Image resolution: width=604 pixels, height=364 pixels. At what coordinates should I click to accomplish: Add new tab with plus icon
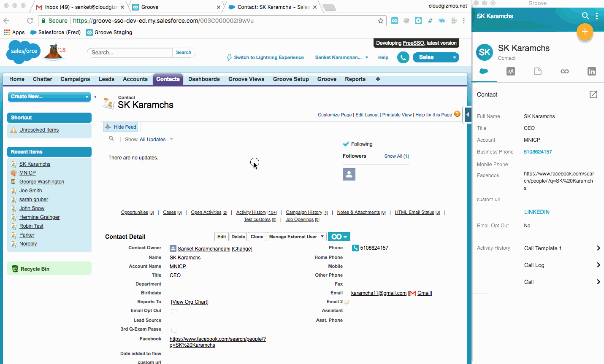pyautogui.click(x=378, y=79)
